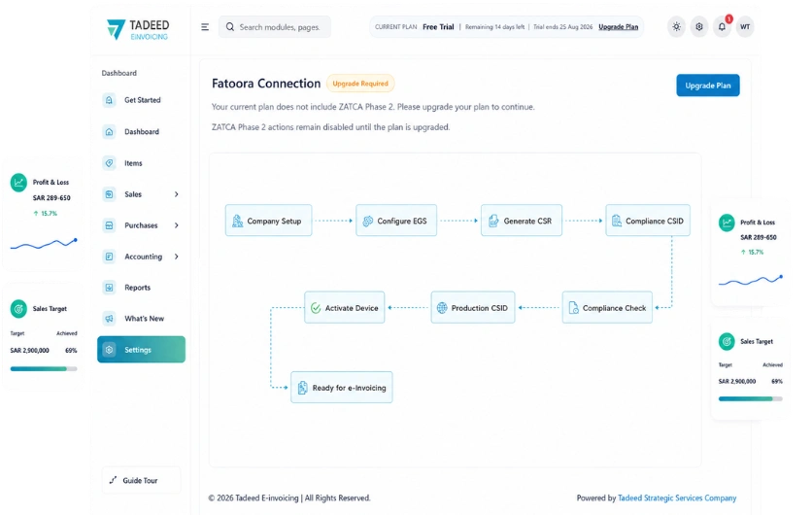Click the copyright Tadeed E-invoicing footer text
Screen dimensions: 812x515
point(289,498)
